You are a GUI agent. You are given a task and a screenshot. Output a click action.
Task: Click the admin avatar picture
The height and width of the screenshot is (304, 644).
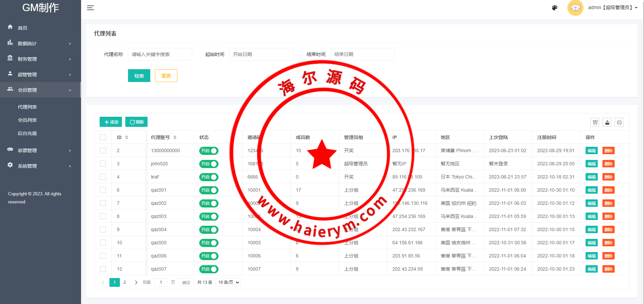(575, 8)
